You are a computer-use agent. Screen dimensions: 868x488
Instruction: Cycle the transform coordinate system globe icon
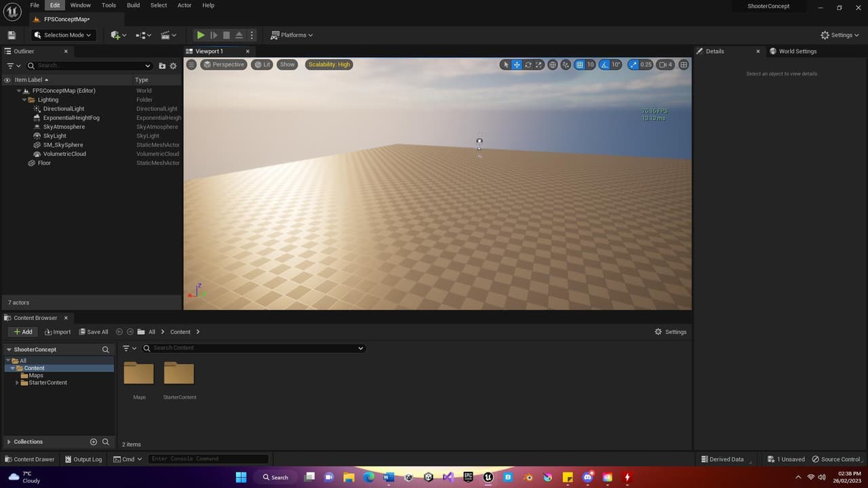553,64
